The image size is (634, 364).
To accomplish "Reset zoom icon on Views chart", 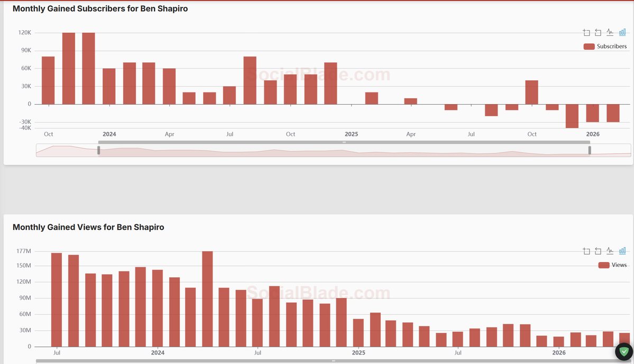I will pyautogui.click(x=598, y=251).
